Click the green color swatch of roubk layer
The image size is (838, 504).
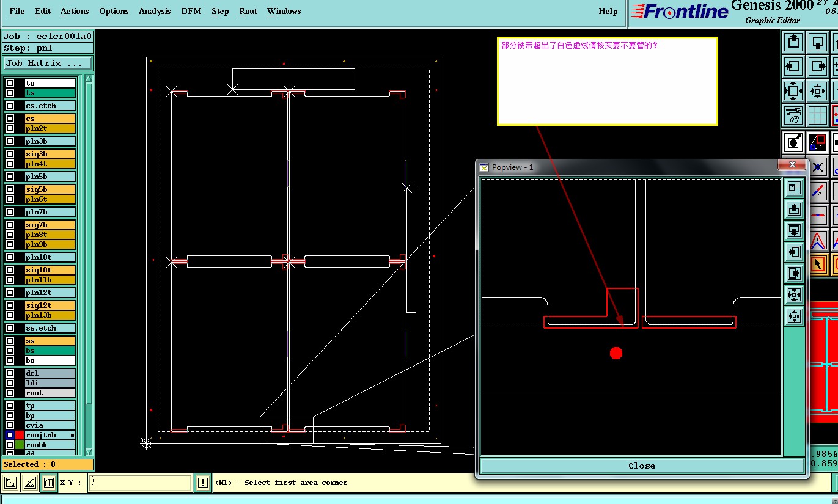point(20,445)
